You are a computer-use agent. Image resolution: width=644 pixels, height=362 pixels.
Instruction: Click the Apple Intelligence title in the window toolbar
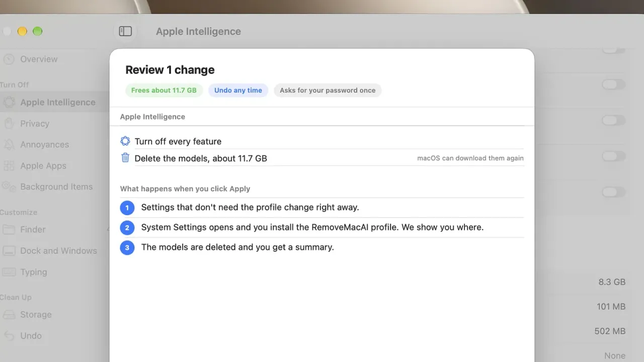coord(198,31)
